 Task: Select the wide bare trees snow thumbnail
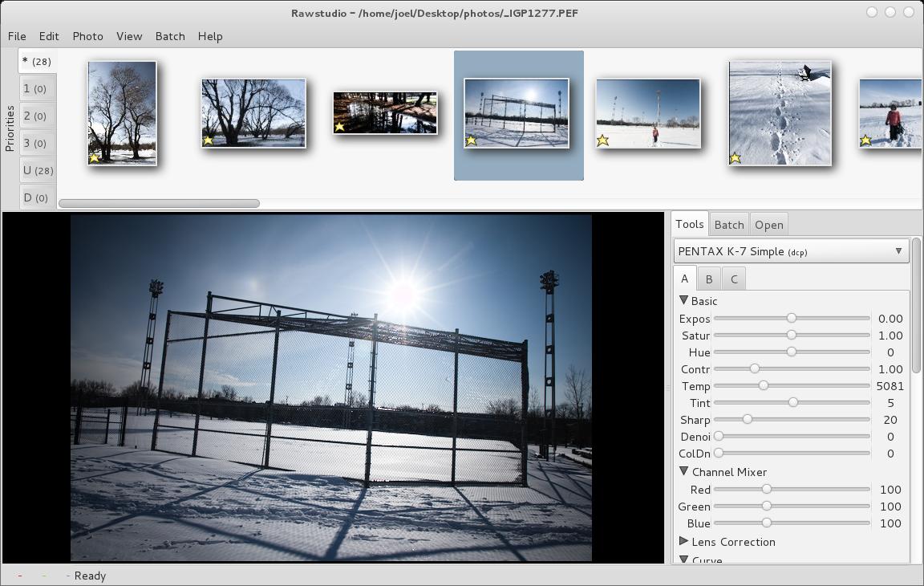point(253,112)
